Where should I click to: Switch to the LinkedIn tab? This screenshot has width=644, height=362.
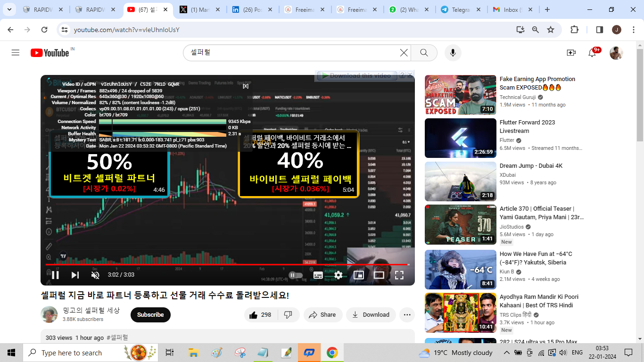pyautogui.click(x=252, y=9)
